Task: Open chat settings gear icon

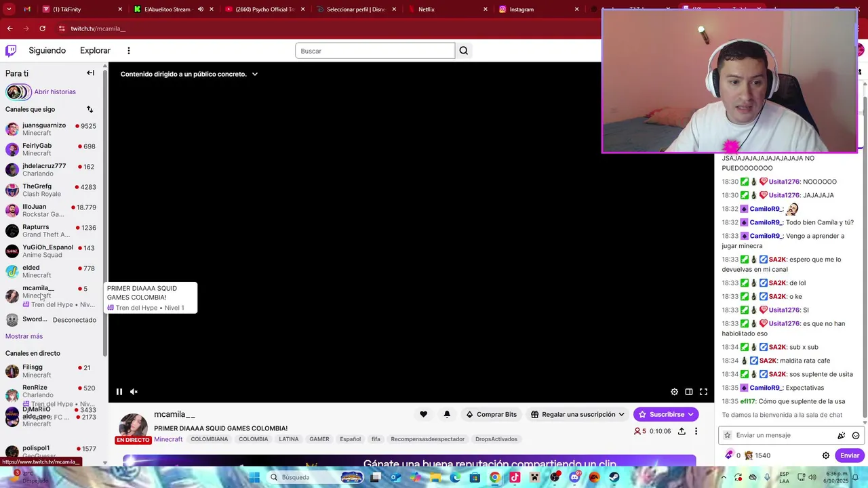Action: (x=826, y=455)
